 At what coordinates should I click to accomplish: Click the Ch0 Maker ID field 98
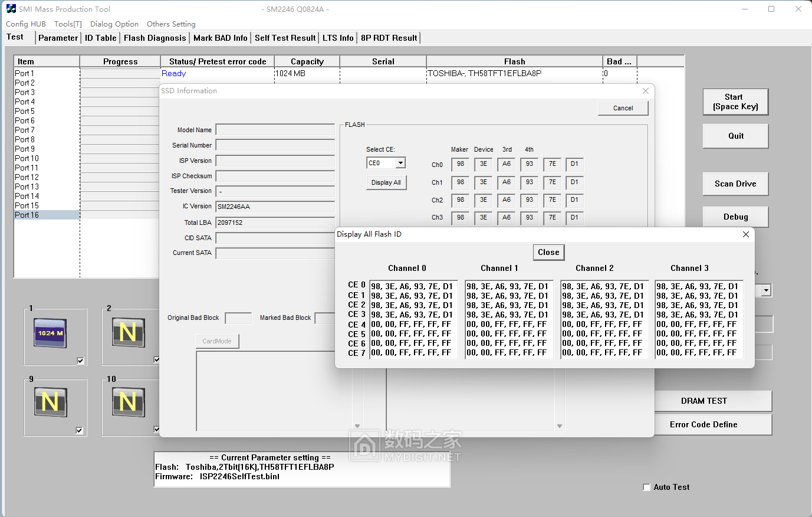tap(461, 164)
